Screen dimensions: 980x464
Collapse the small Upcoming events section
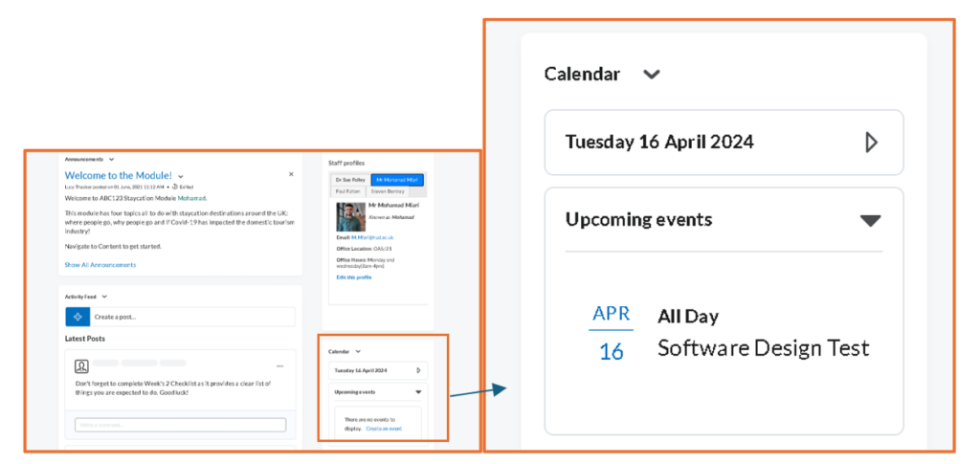click(418, 392)
